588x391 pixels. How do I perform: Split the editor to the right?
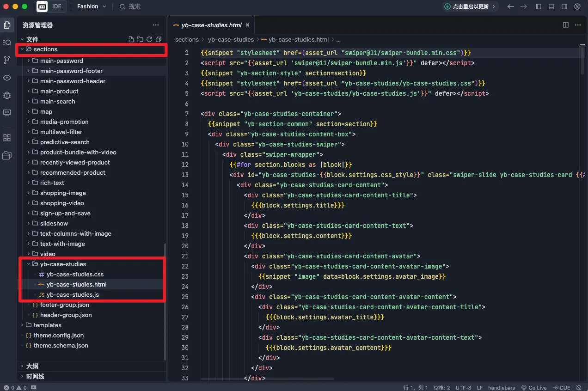[565, 25]
